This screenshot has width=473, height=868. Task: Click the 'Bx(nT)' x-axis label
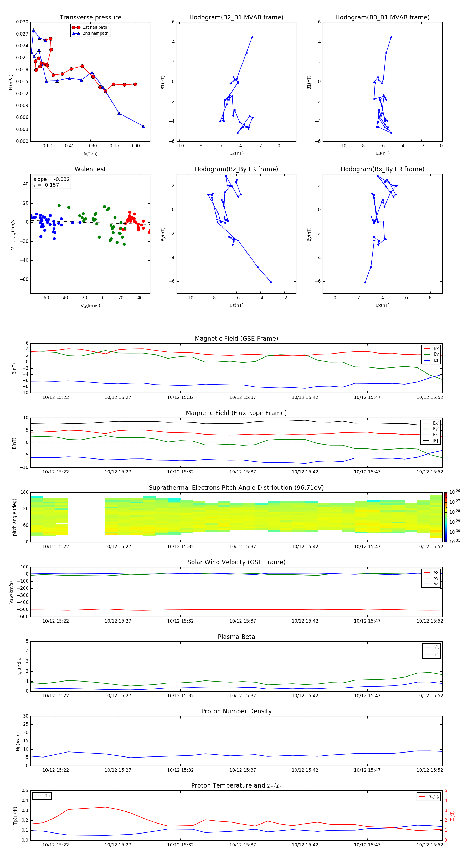382,305
